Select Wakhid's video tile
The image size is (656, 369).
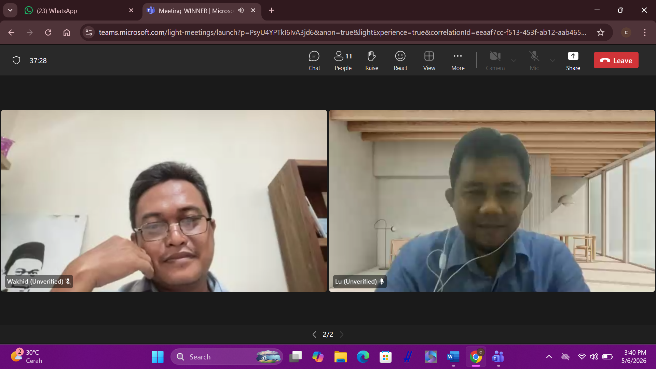[164, 201]
